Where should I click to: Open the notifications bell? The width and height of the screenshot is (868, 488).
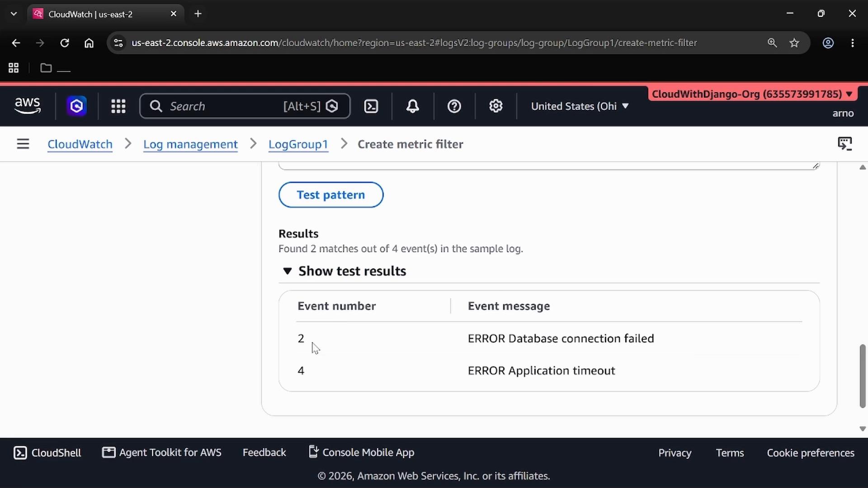tap(412, 106)
